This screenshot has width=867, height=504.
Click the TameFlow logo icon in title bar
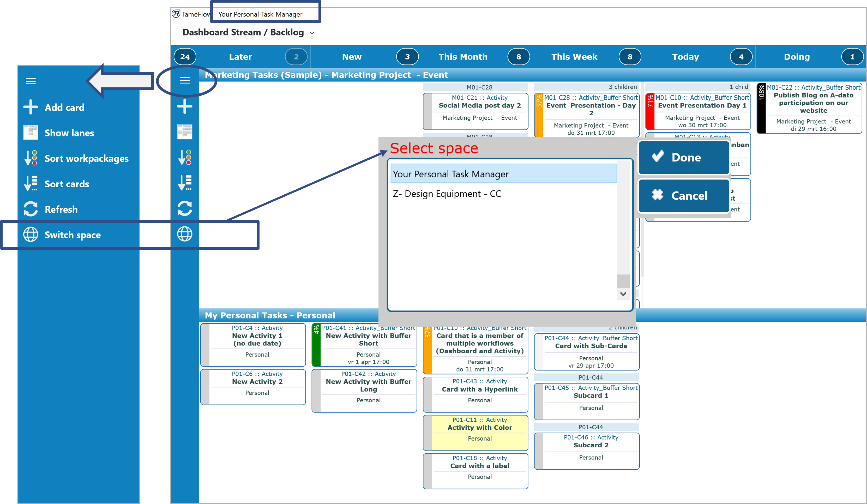[x=176, y=14]
